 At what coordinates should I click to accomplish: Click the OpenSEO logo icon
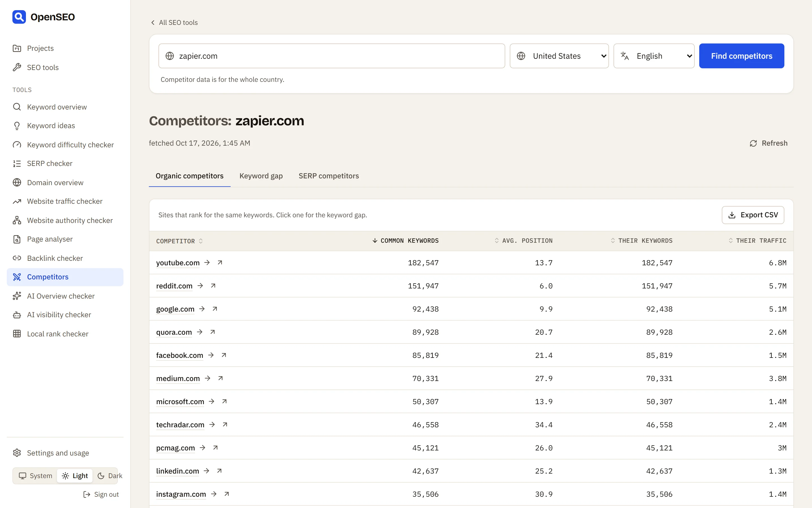click(x=19, y=17)
